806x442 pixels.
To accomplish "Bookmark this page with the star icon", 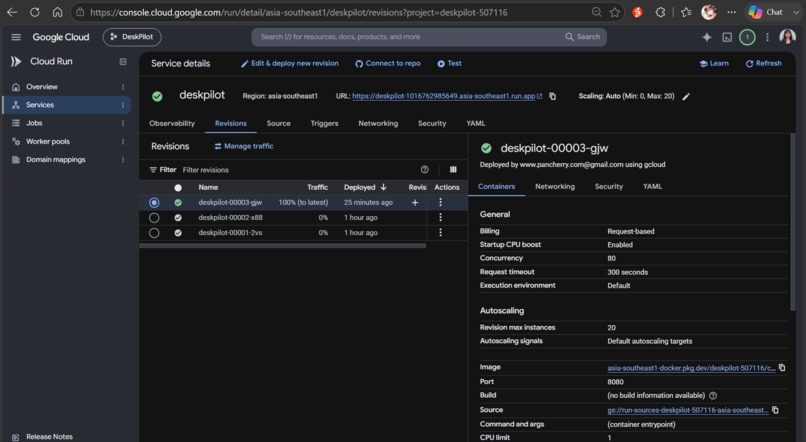I will pos(615,12).
